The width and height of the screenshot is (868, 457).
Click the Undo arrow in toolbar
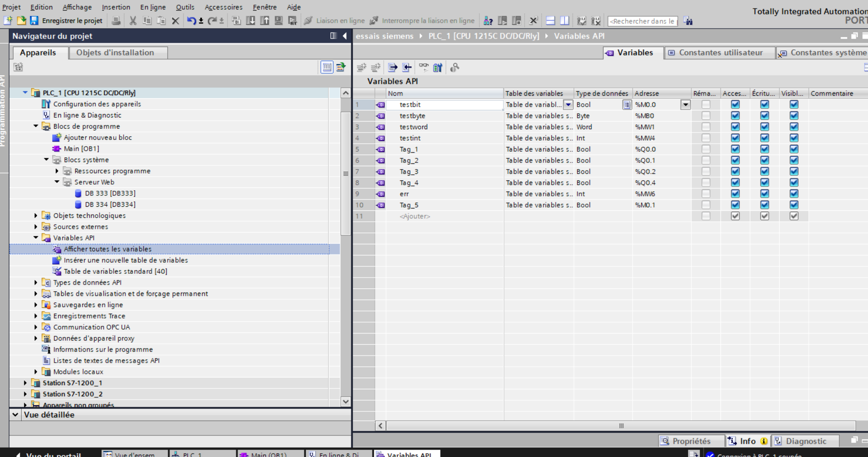tap(191, 21)
